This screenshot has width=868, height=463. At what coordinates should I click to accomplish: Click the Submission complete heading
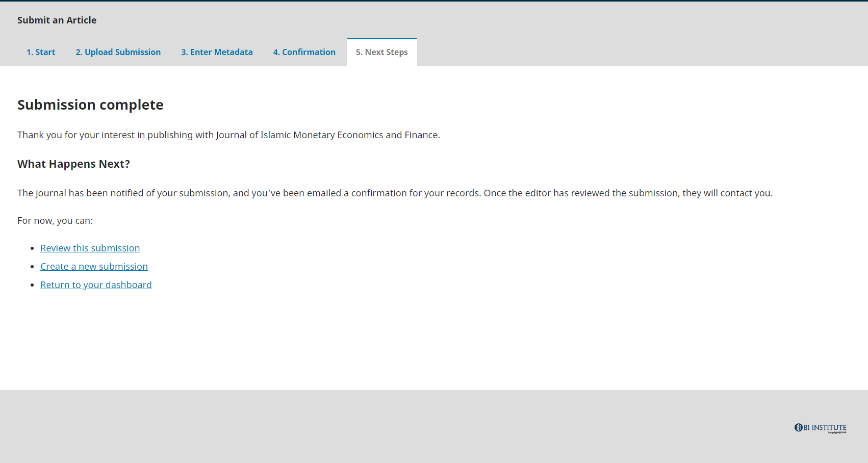pyautogui.click(x=90, y=105)
